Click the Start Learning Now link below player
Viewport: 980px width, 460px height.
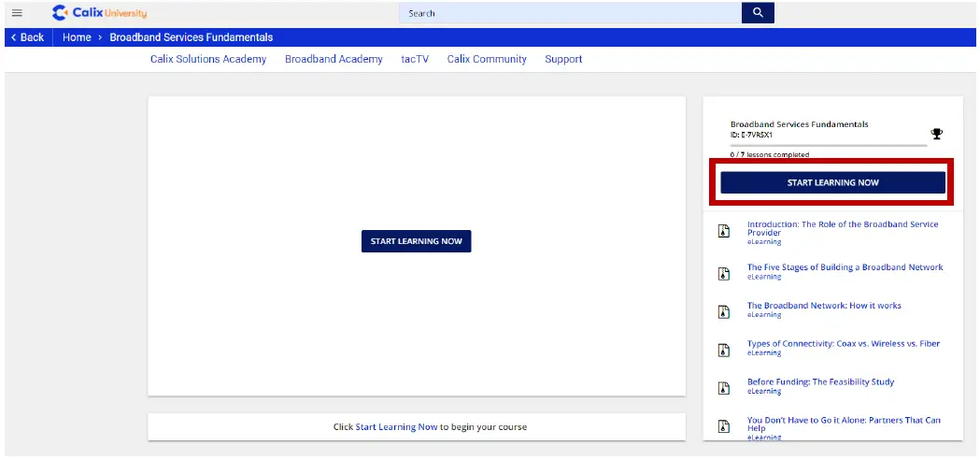[x=396, y=427]
